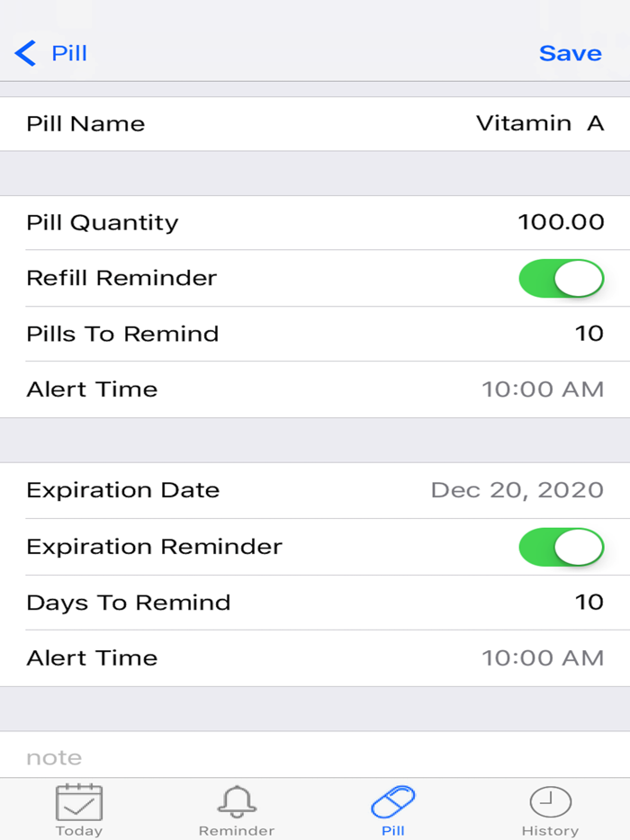
Task: Disable the Expiration Reminder switch
Action: tap(560, 546)
